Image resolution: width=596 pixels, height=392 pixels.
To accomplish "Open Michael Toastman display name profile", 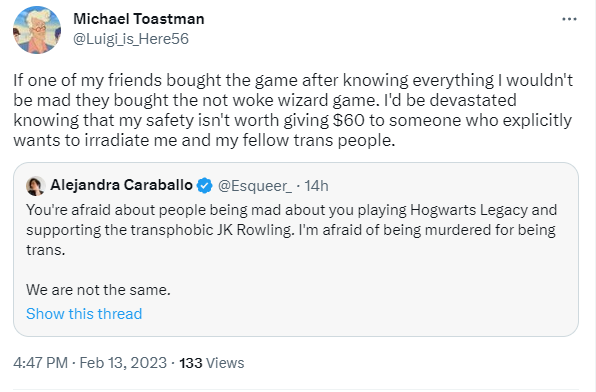I will (x=139, y=19).
